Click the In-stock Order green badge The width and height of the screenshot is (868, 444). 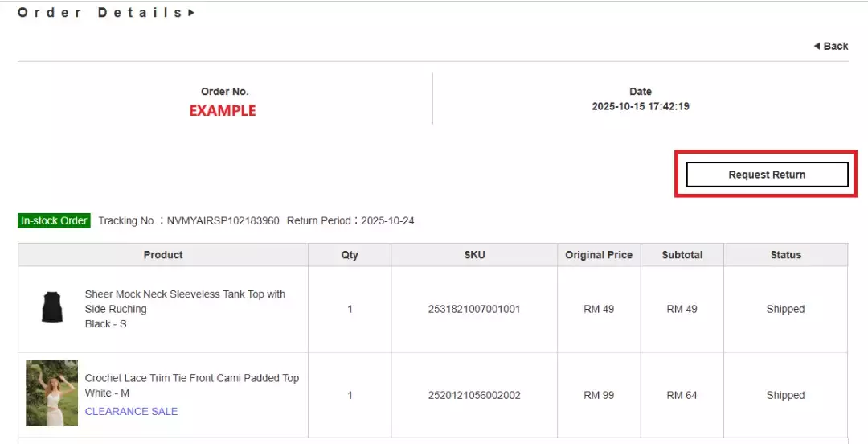54,220
